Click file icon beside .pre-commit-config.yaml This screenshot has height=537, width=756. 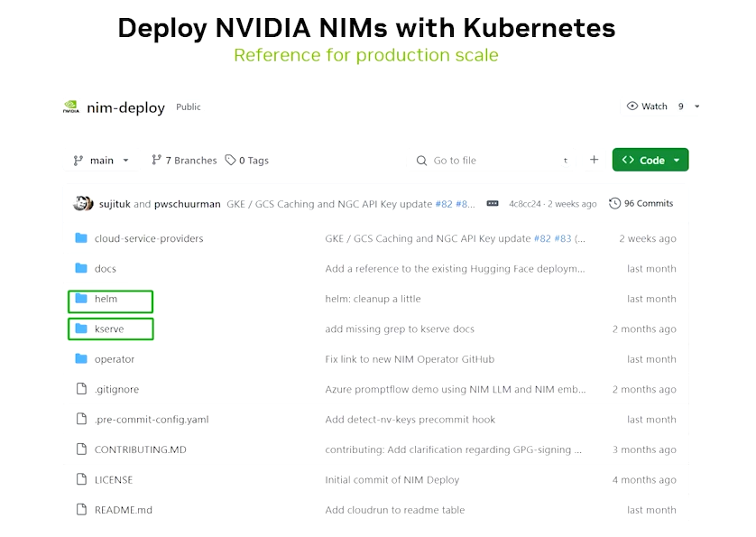(x=81, y=419)
